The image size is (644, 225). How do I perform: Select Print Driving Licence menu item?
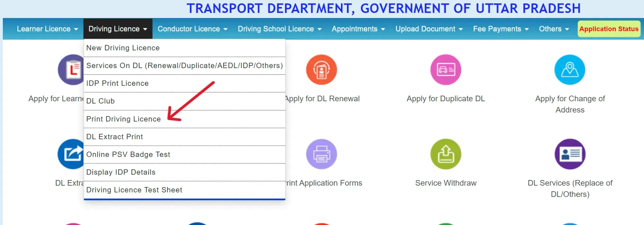pos(123,119)
